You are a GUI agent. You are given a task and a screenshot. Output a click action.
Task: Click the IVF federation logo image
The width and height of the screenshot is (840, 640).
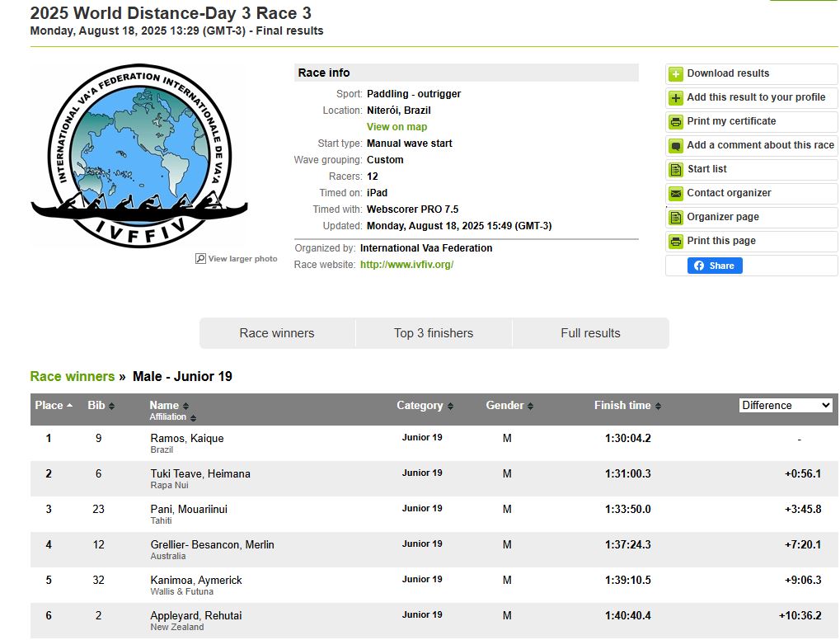pos(138,155)
